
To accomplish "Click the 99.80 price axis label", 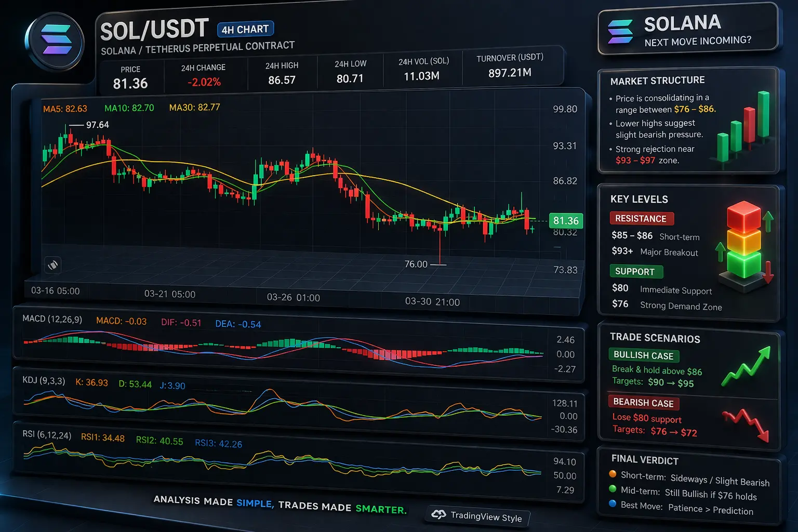I will [x=565, y=109].
